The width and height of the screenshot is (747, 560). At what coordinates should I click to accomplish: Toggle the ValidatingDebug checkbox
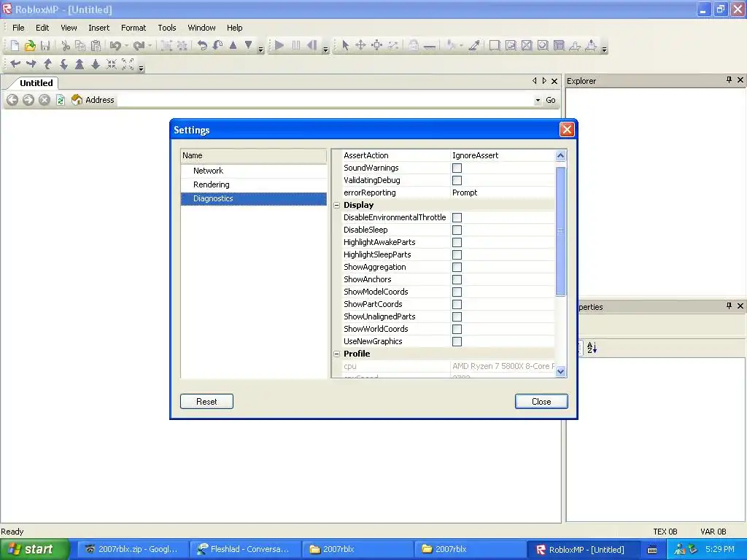click(x=457, y=181)
